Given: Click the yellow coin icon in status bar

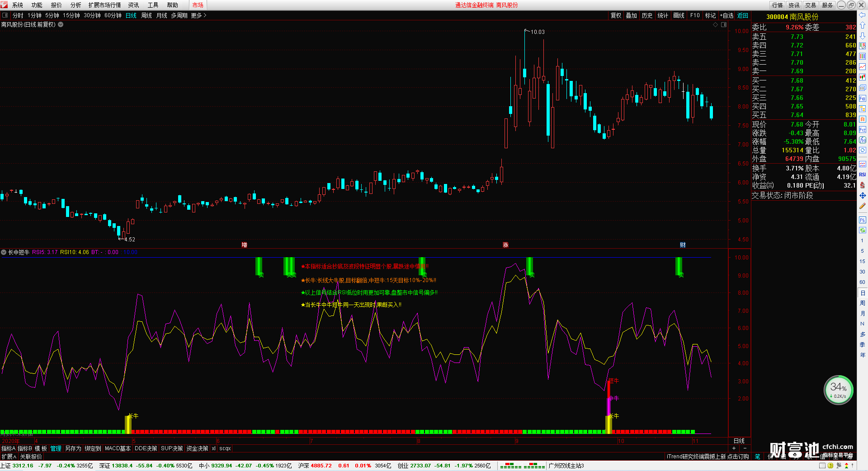Looking at the screenshot, I should click(x=830, y=466).
